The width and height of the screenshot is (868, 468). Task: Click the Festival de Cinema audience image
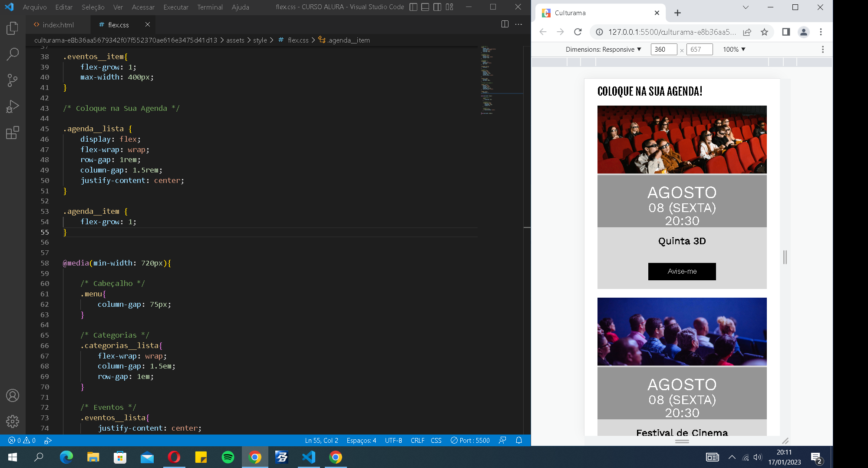pyautogui.click(x=682, y=332)
